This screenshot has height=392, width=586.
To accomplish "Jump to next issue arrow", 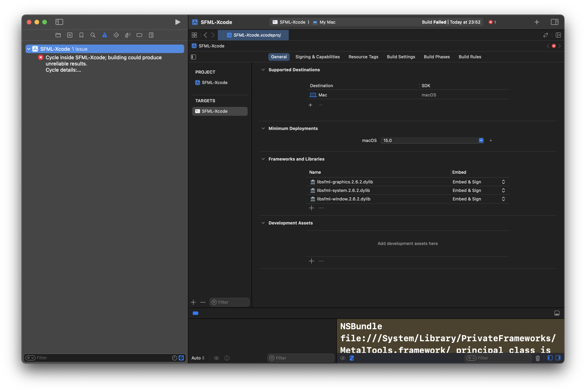I will [x=559, y=46].
